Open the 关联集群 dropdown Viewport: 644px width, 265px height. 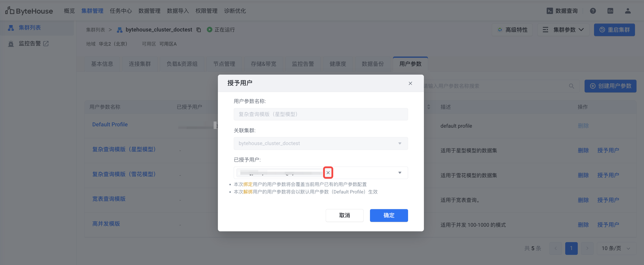(x=320, y=144)
